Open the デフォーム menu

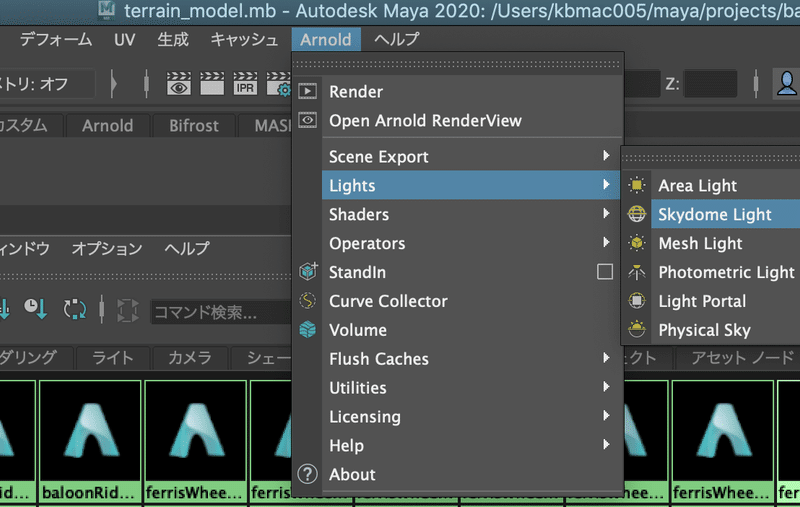[x=56, y=39]
